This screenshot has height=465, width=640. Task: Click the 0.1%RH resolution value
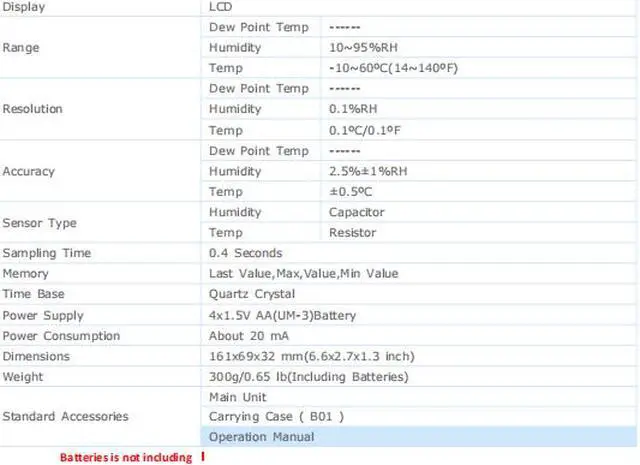[x=352, y=109]
